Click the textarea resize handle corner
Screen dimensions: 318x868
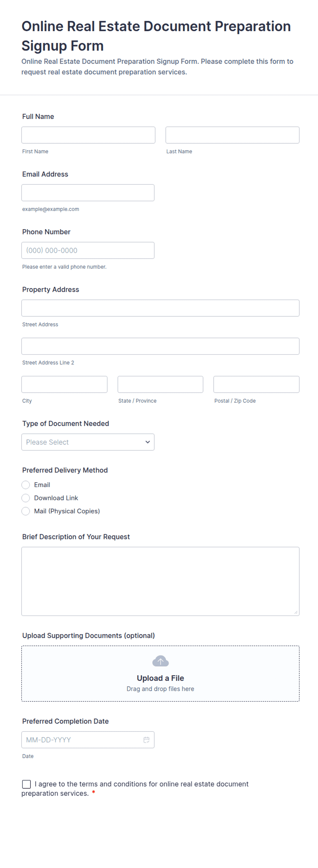(x=296, y=612)
